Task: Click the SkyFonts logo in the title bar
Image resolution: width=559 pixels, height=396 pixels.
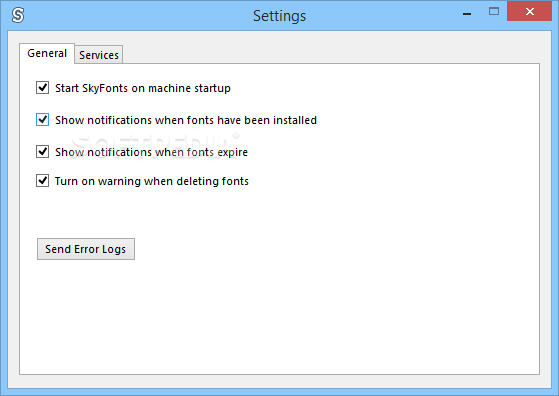Action: tap(18, 15)
